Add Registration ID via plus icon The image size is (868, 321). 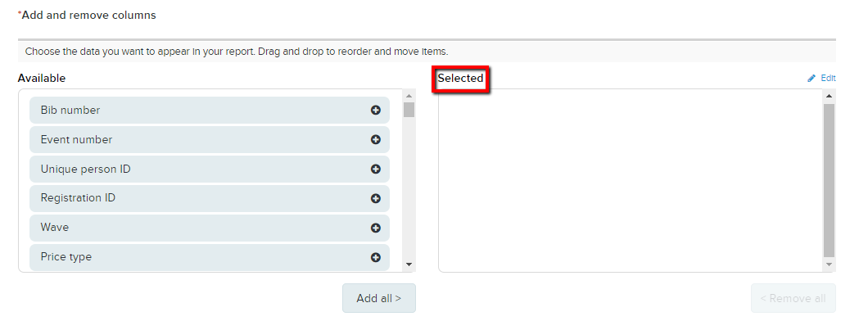pyautogui.click(x=375, y=198)
